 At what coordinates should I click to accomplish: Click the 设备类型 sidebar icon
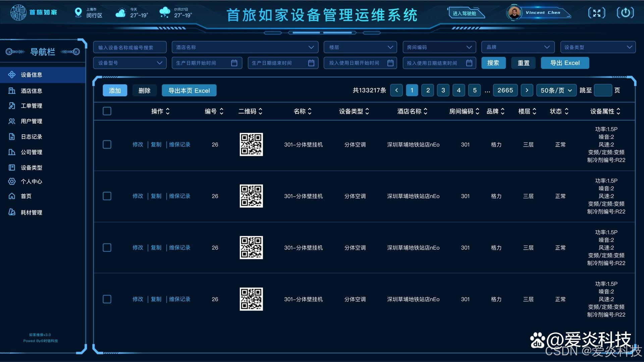coord(12,167)
